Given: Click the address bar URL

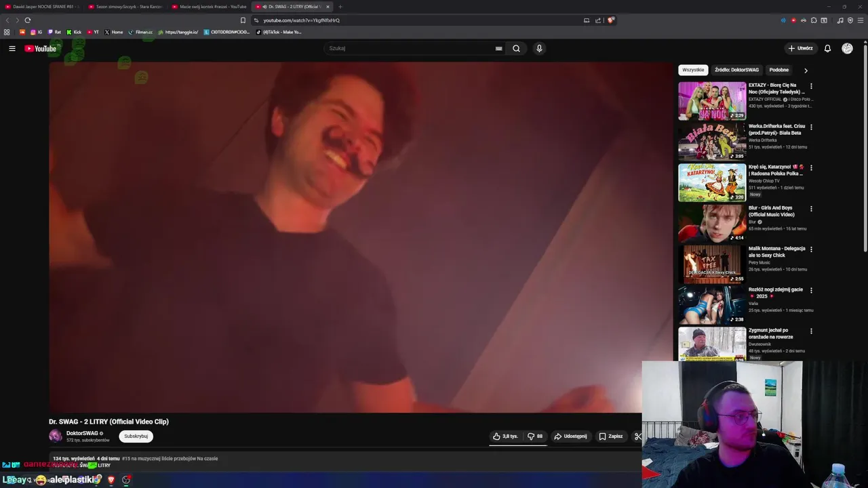Looking at the screenshot, I should pyautogui.click(x=301, y=20).
